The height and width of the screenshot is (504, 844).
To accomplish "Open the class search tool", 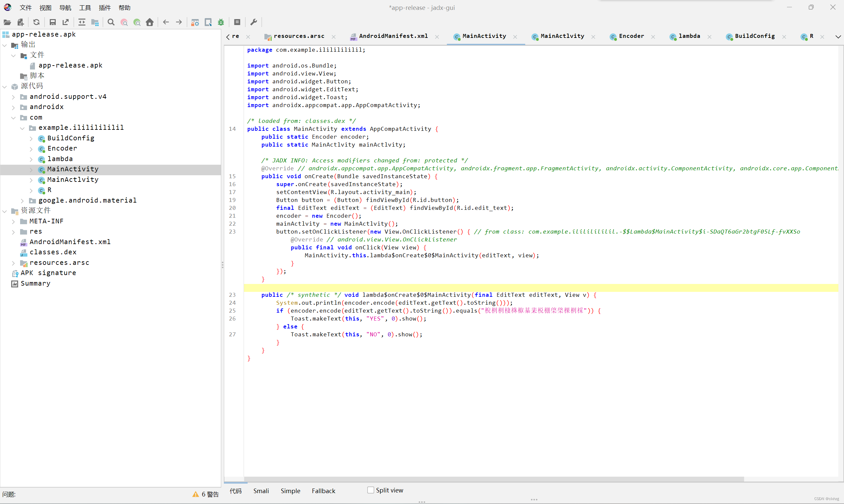I will [124, 22].
